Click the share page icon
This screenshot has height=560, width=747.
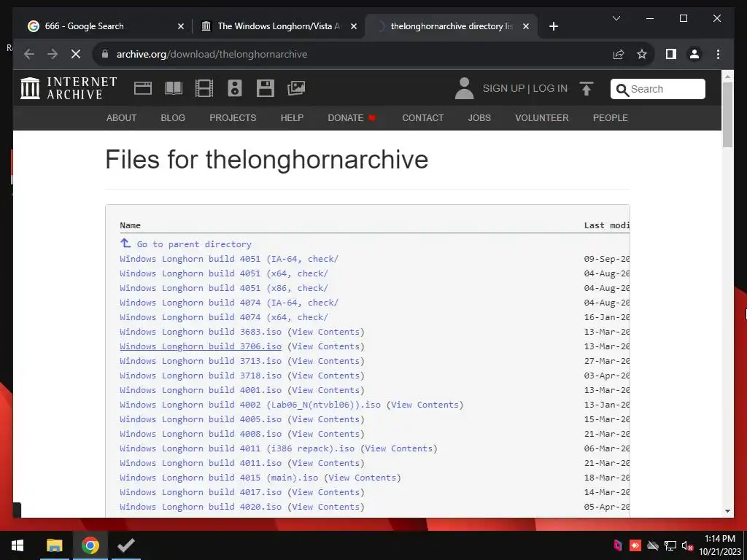619,54
